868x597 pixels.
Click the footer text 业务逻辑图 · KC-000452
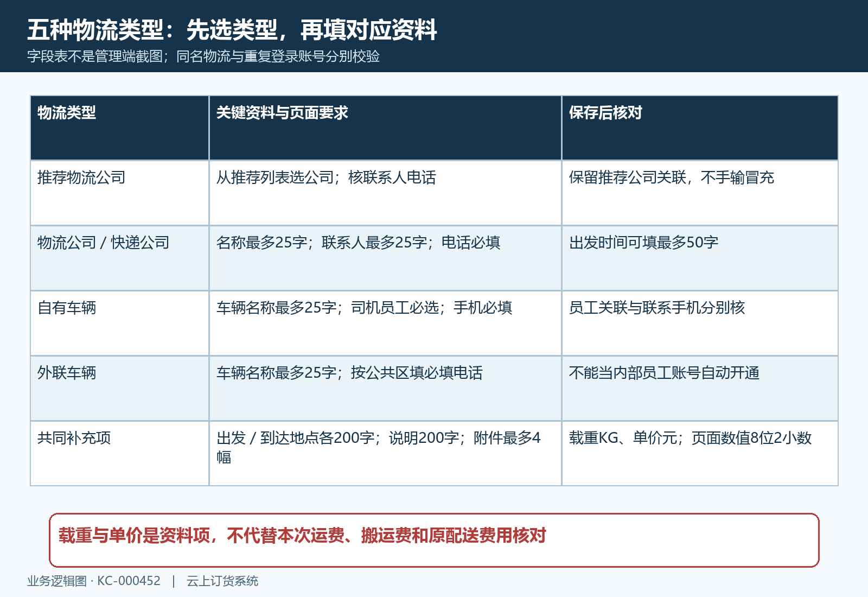point(94,581)
